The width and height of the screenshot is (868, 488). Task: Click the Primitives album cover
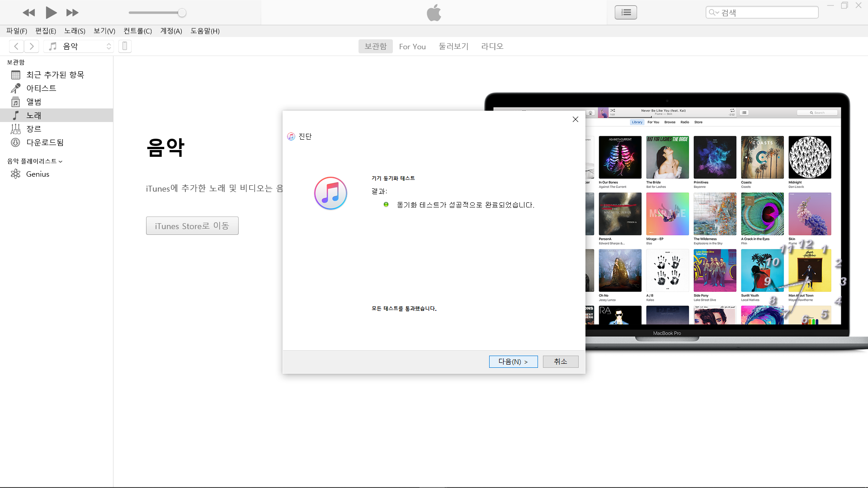[x=715, y=157]
